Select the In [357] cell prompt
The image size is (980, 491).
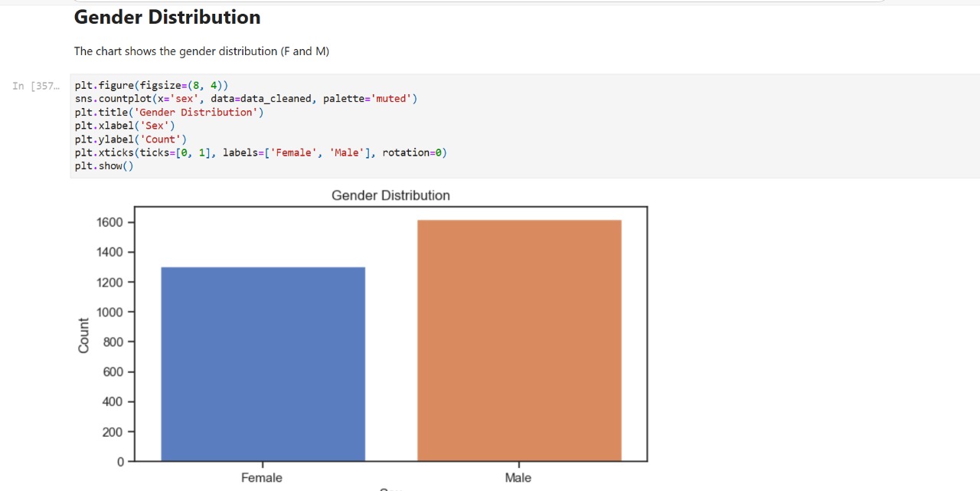pyautogui.click(x=35, y=86)
